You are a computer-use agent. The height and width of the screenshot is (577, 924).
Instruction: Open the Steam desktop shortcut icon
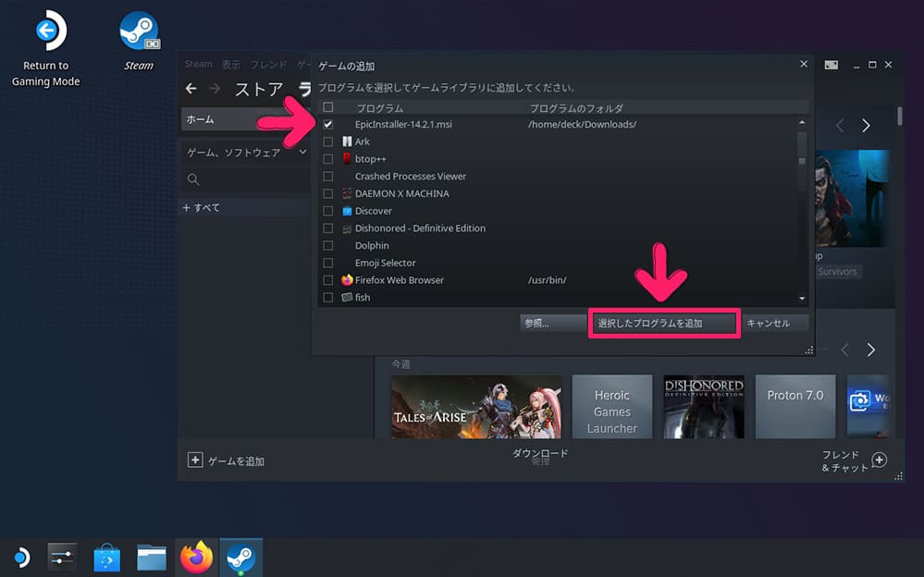click(139, 31)
